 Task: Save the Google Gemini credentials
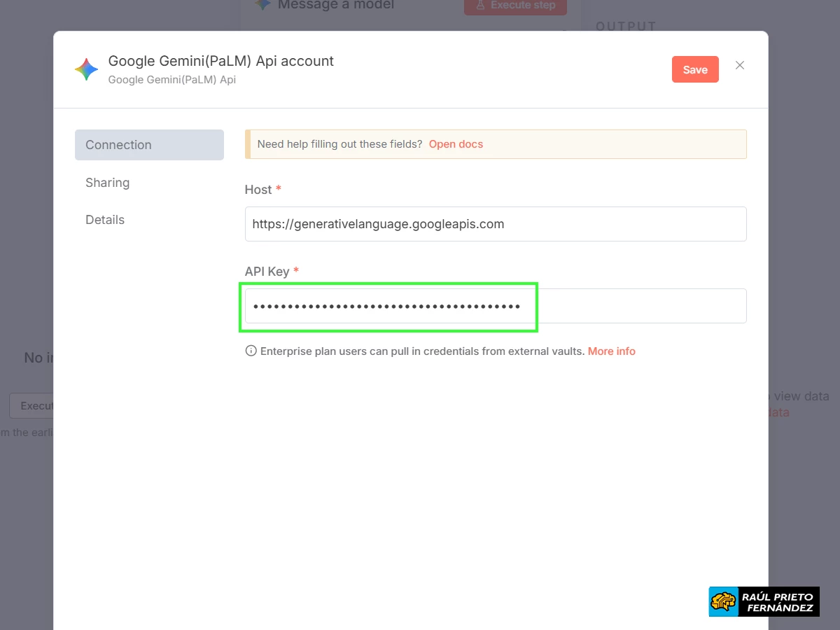(x=694, y=69)
